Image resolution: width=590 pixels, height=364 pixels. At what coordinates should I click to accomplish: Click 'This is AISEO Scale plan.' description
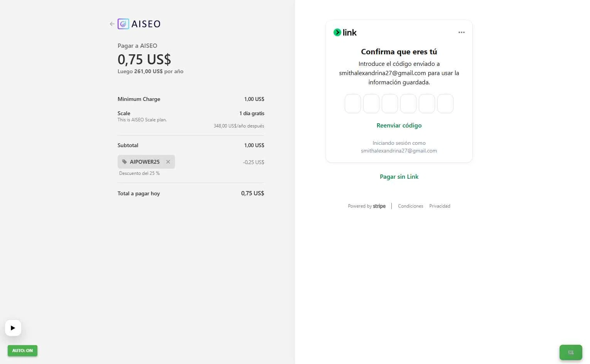(142, 120)
